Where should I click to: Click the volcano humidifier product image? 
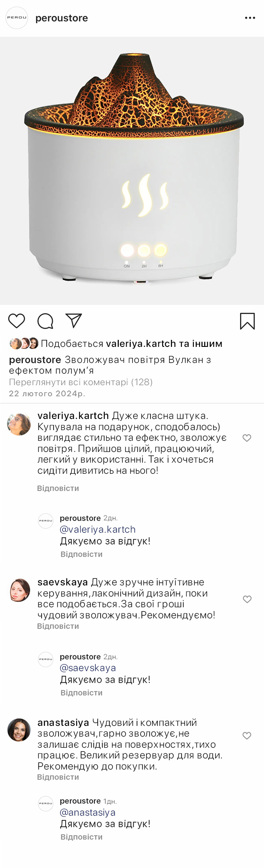[132, 171]
